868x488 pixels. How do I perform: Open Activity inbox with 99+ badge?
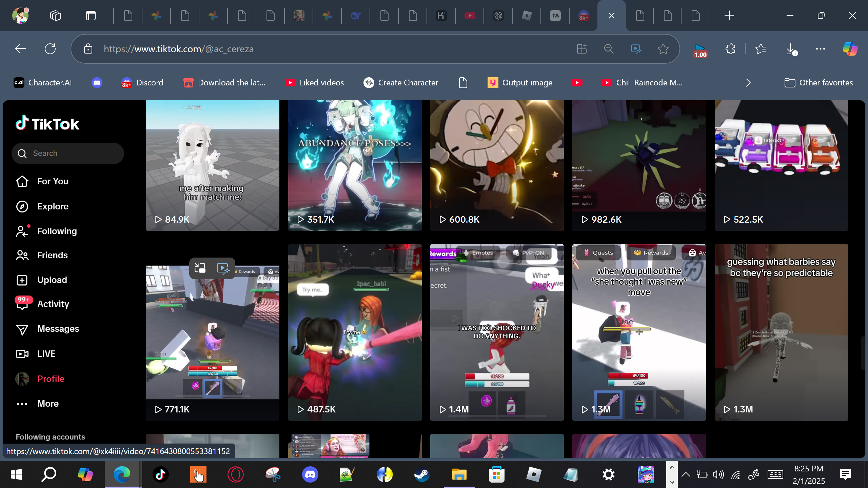pos(22,304)
